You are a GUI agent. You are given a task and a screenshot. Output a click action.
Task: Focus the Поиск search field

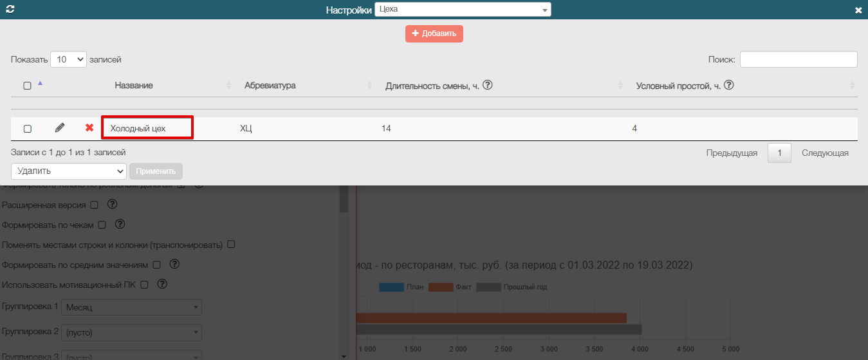798,59
